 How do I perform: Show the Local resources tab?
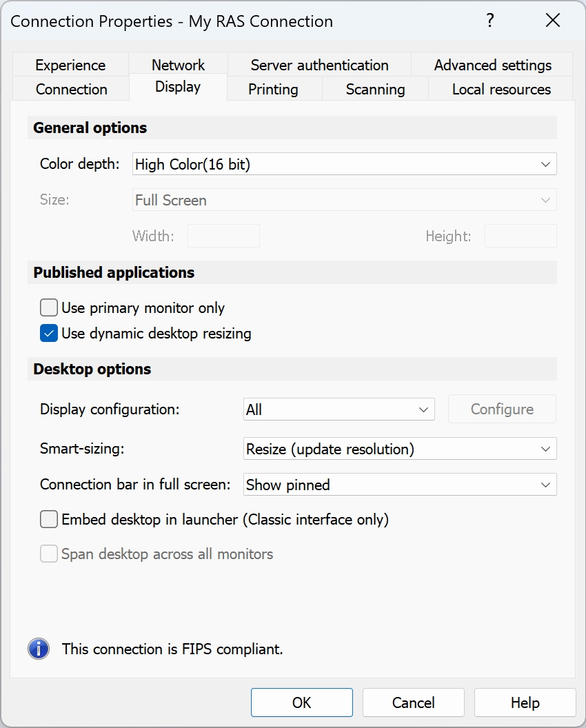click(x=501, y=89)
